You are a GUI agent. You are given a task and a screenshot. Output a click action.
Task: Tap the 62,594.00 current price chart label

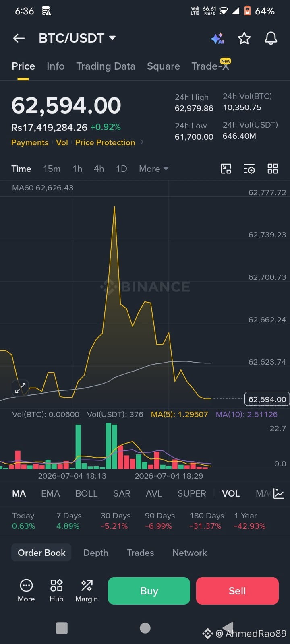click(267, 399)
